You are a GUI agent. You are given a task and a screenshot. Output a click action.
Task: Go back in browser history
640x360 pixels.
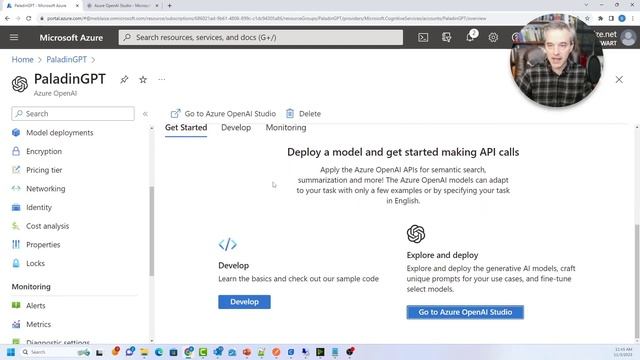click(x=7, y=18)
